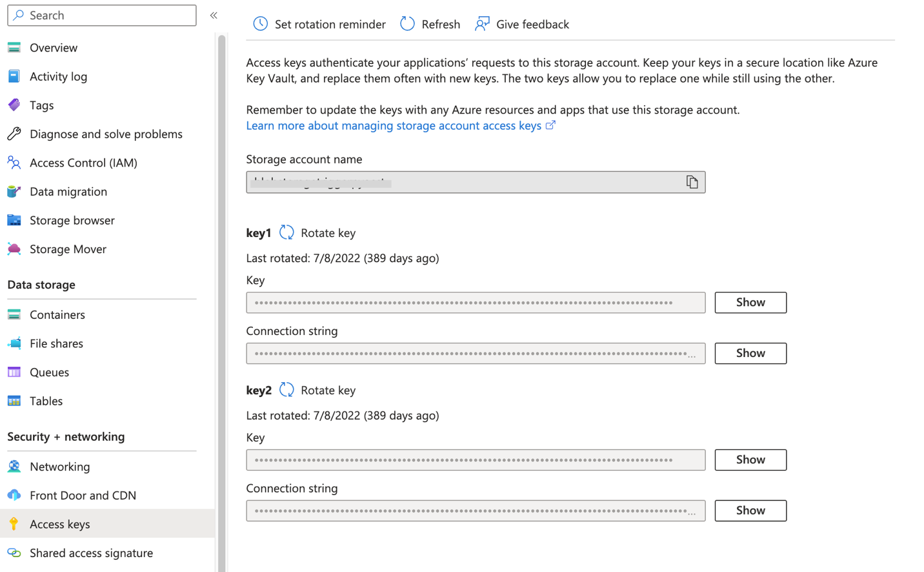Open Tags using its sidebar icon
This screenshot has width=924, height=572.
pyautogui.click(x=14, y=105)
